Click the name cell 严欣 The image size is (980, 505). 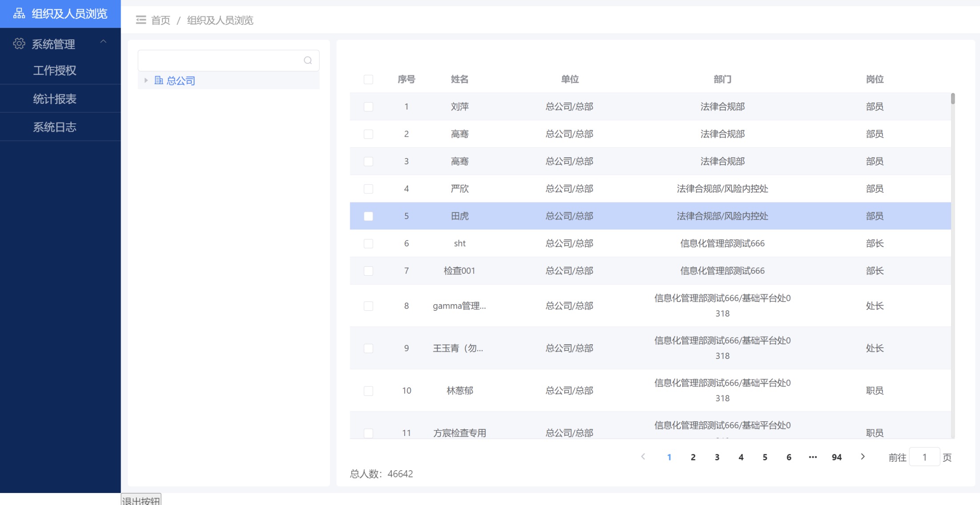point(460,188)
